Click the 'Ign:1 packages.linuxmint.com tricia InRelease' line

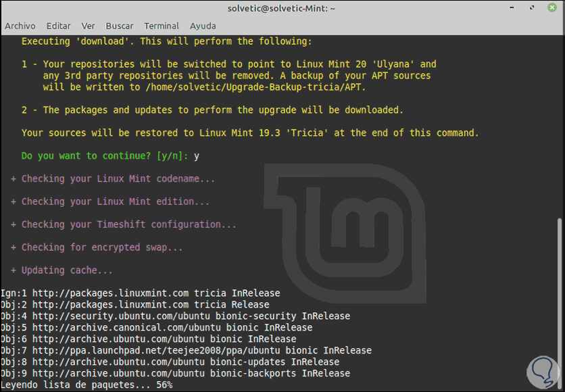(140, 293)
